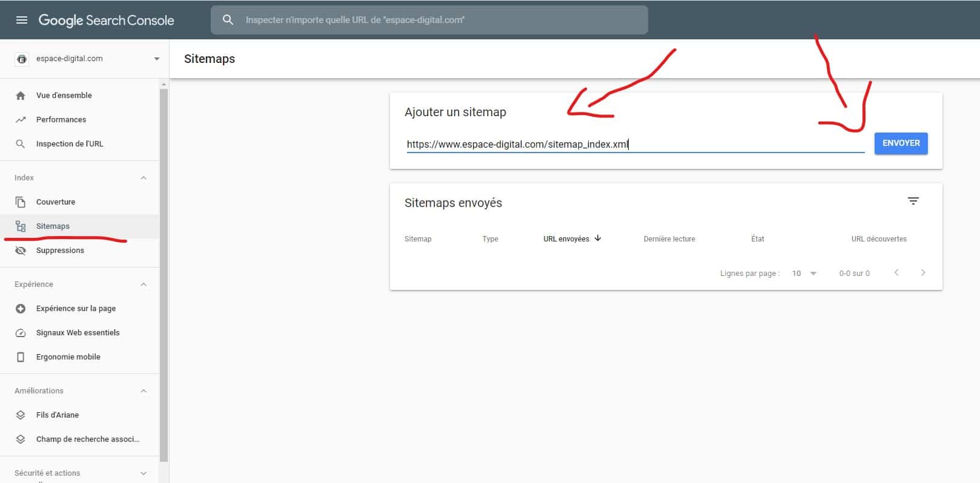Viewport: 980px width, 483px height.
Task: Open Signaux Web essentiels report
Action: coord(79,333)
